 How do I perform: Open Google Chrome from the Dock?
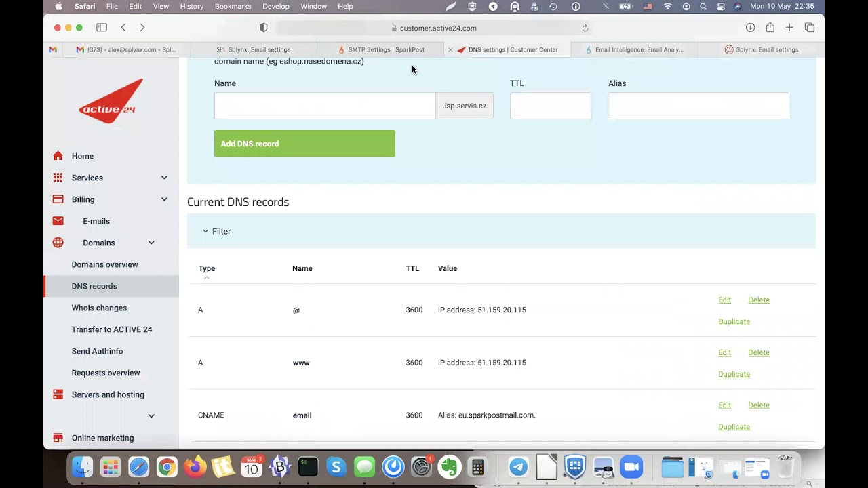coord(167,467)
